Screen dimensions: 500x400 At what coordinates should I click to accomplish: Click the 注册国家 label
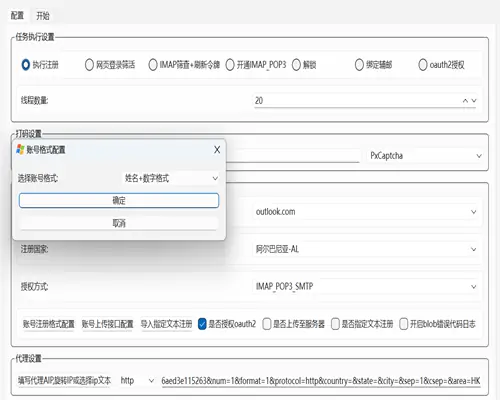pos(35,249)
